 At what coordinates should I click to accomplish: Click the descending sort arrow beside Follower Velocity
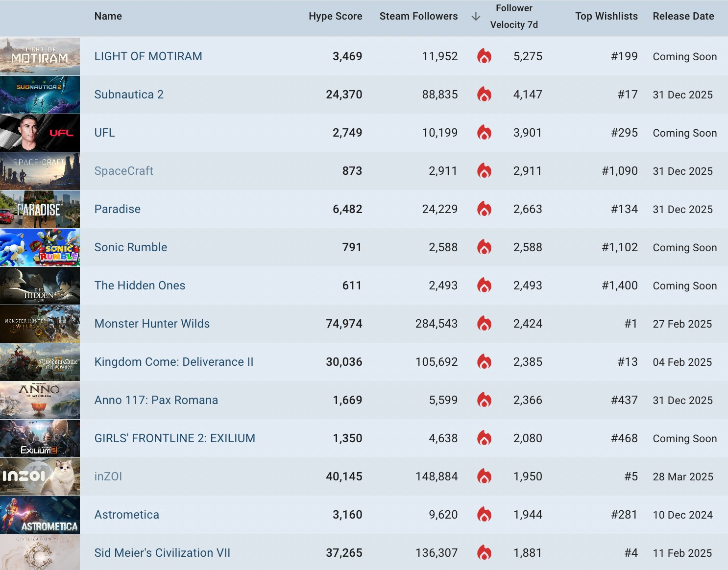click(x=476, y=17)
